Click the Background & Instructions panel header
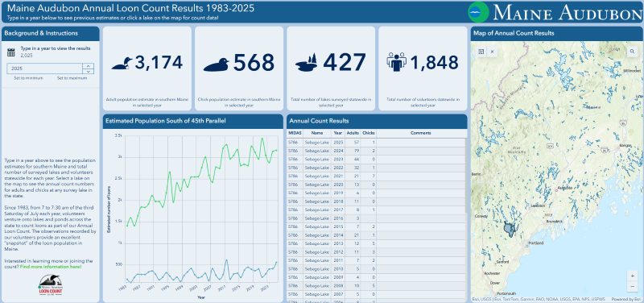 [51, 34]
